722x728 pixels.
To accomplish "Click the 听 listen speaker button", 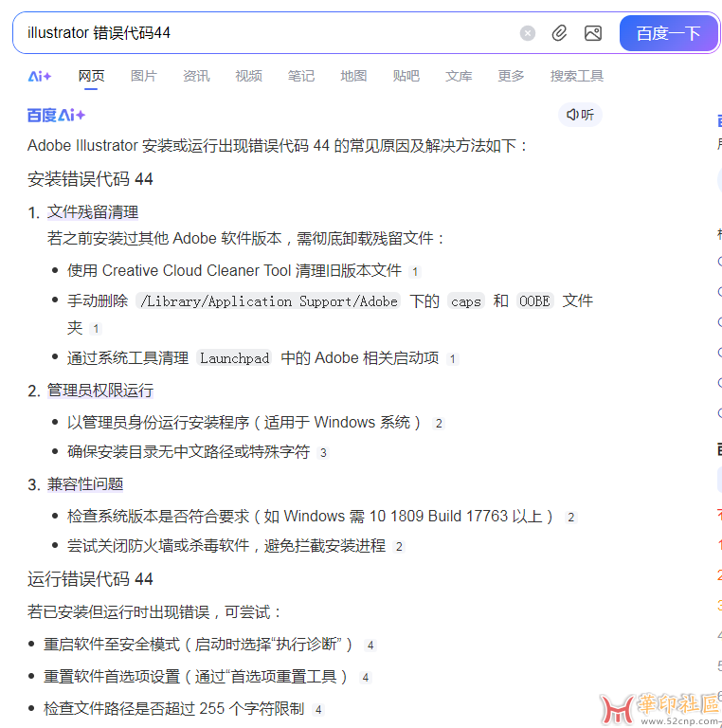I will (580, 115).
